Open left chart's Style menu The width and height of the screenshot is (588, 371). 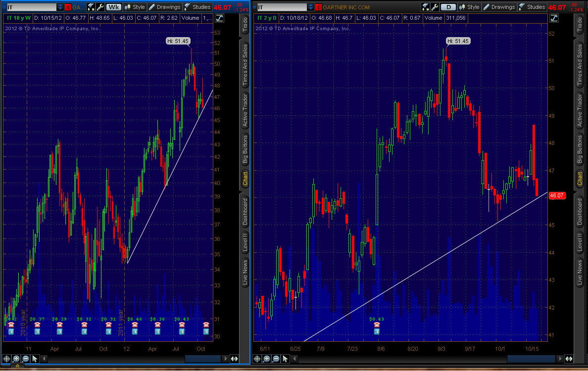[x=134, y=7]
